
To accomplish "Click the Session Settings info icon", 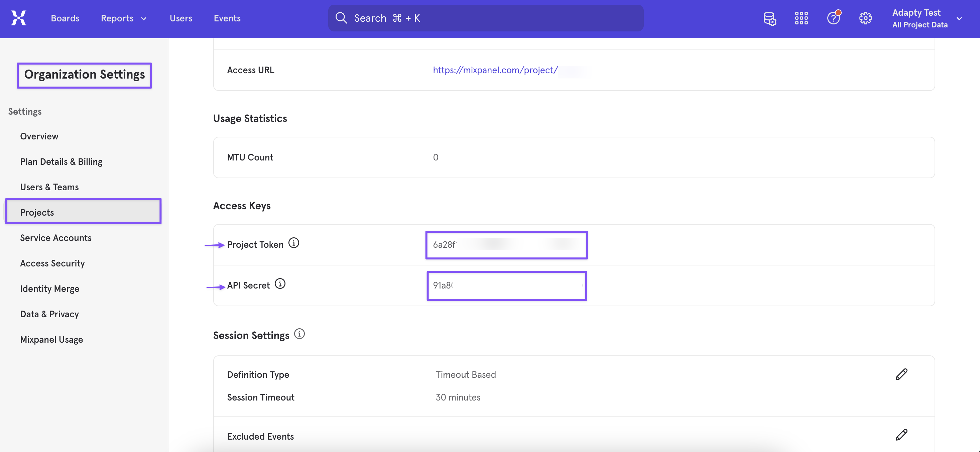I will 299,334.
